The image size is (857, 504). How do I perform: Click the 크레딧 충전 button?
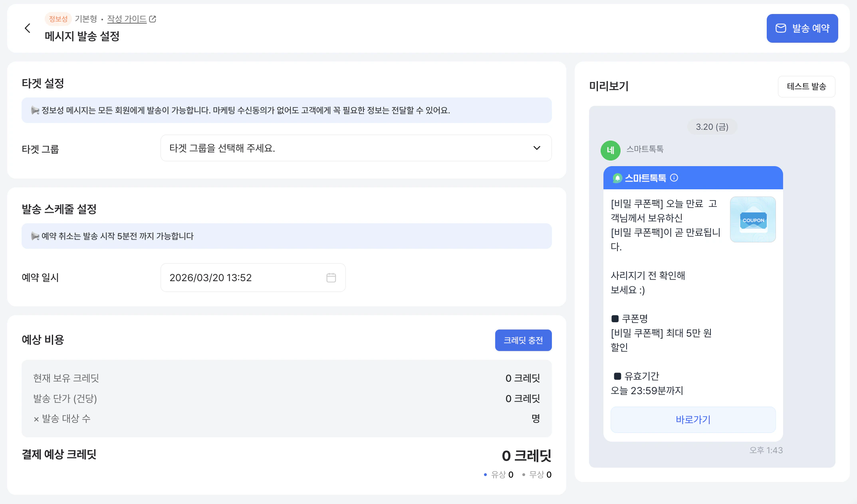[523, 340]
